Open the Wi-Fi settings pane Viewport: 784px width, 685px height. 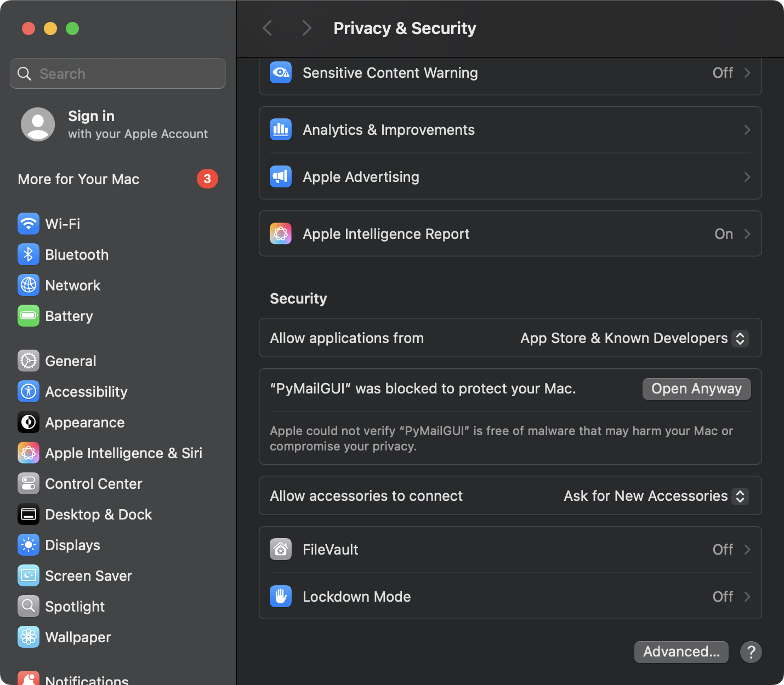(x=118, y=224)
